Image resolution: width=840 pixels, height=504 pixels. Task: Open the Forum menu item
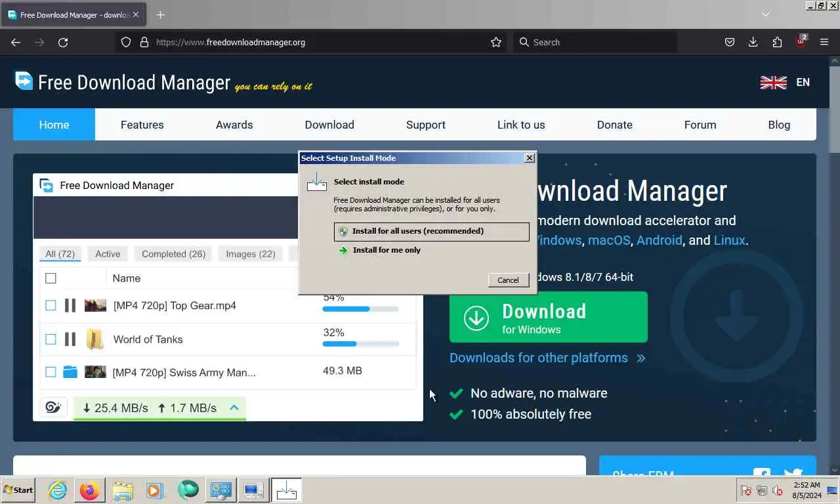pyautogui.click(x=700, y=125)
